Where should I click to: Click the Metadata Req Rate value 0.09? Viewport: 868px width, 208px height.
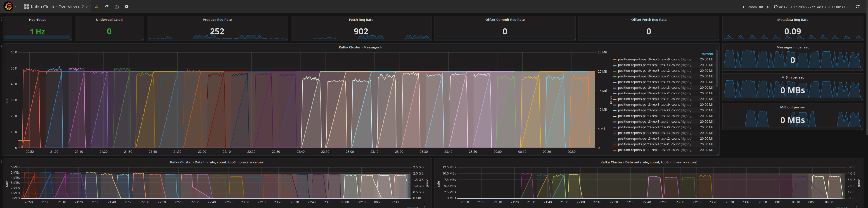pos(792,31)
